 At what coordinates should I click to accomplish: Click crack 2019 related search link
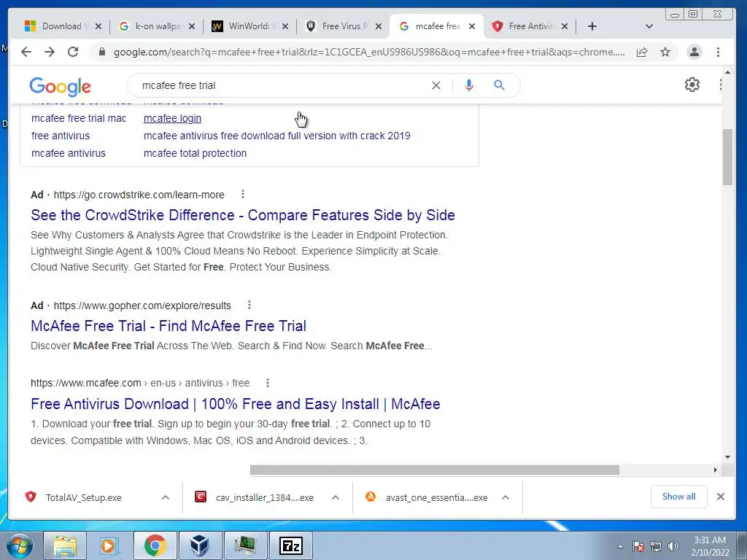click(x=276, y=136)
